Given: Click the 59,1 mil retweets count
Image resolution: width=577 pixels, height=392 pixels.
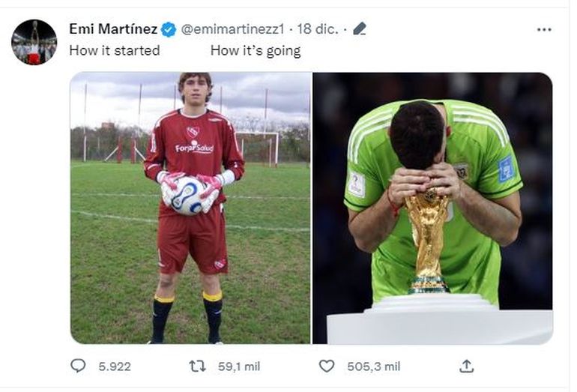Looking at the screenshot, I should coord(240,367).
